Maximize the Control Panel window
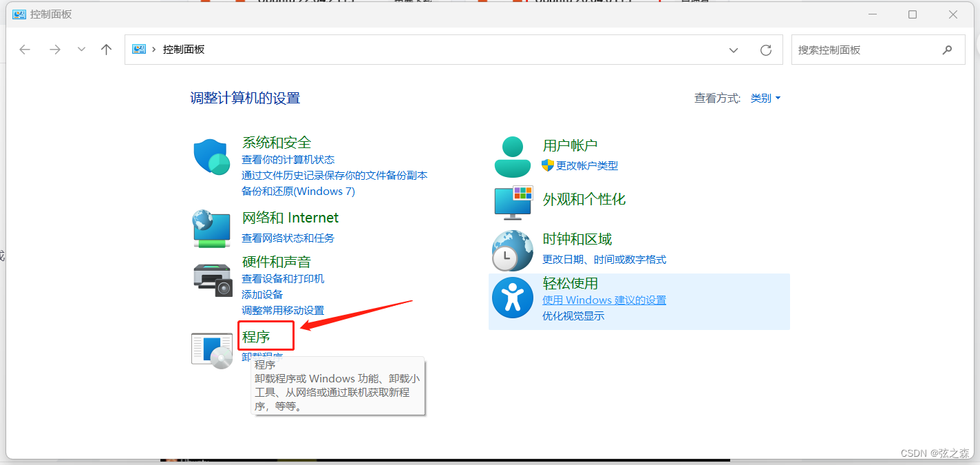Image resolution: width=980 pixels, height=465 pixels. 913,14
